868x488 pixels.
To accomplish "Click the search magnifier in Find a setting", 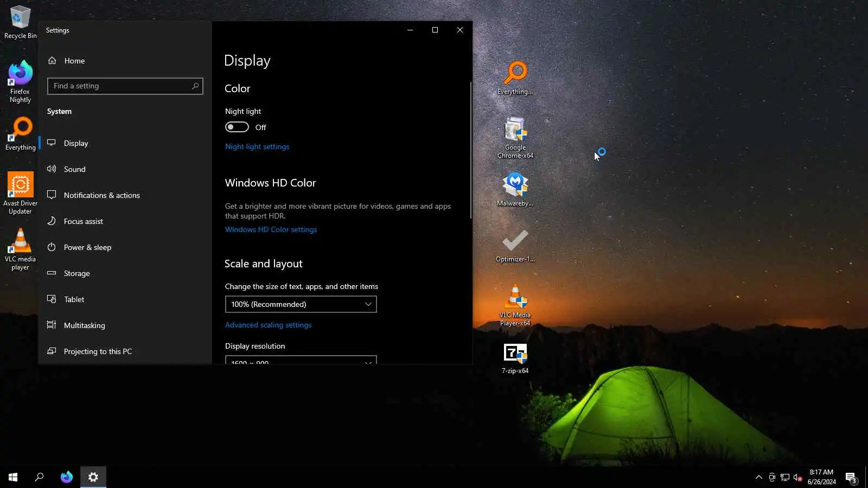I will (x=195, y=86).
